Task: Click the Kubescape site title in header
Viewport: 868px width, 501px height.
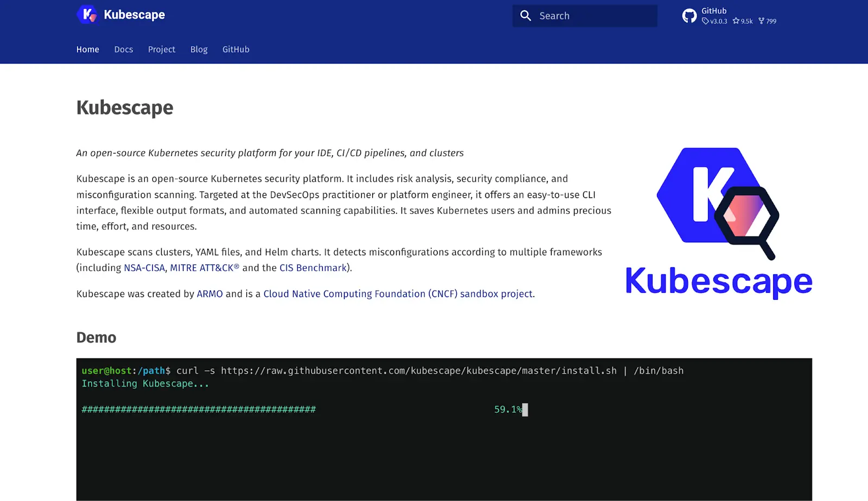Action: tap(135, 15)
